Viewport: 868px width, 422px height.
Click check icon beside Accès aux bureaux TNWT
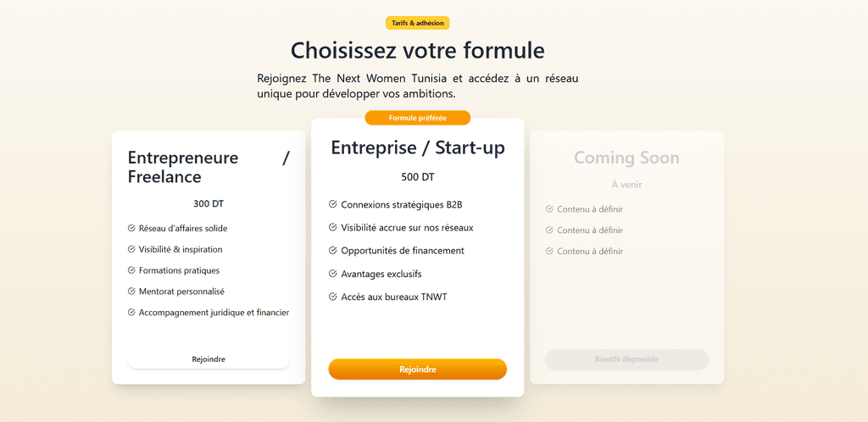(332, 297)
